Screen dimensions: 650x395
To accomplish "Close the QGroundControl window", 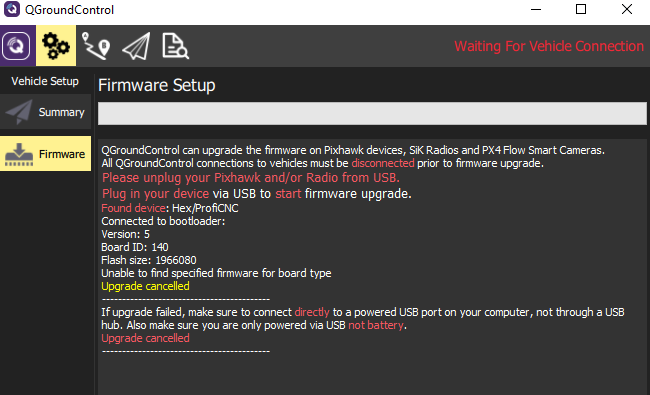I will point(627,9).
